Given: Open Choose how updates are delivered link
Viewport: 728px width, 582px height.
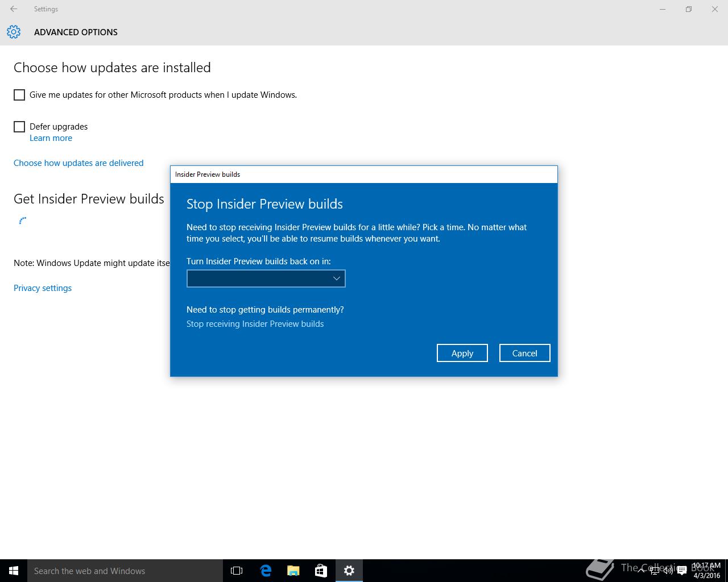Looking at the screenshot, I should 78,163.
